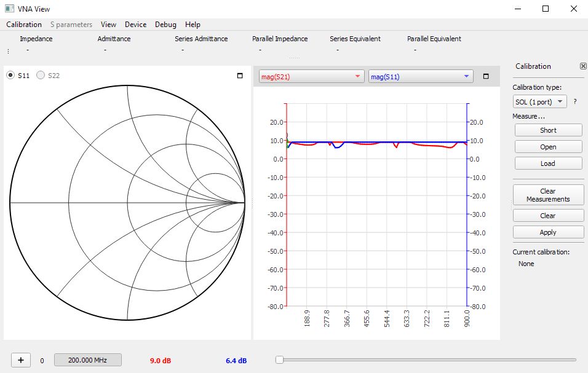Click the Series Equivalent readout label
Image resolution: width=588 pixels, height=373 pixels.
[x=355, y=39]
